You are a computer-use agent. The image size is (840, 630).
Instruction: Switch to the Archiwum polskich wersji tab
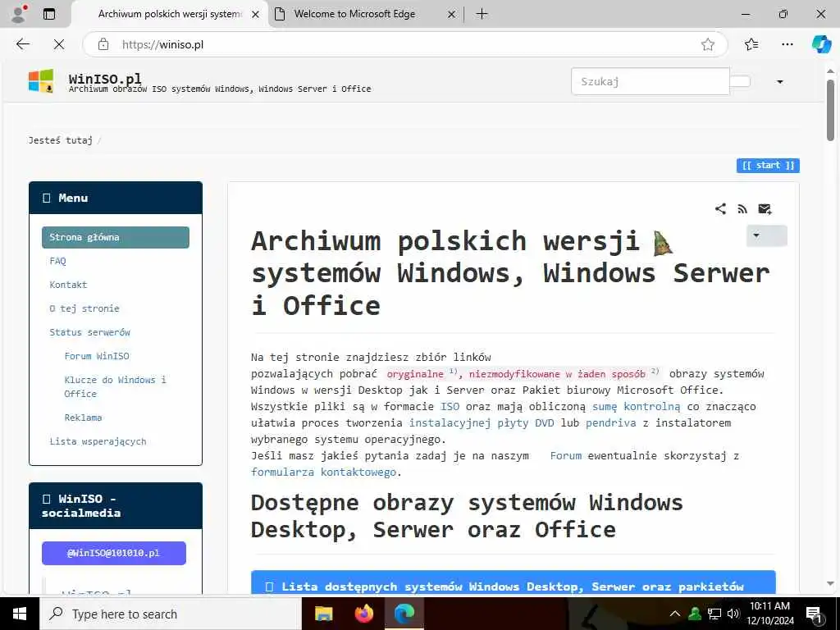pos(169,14)
